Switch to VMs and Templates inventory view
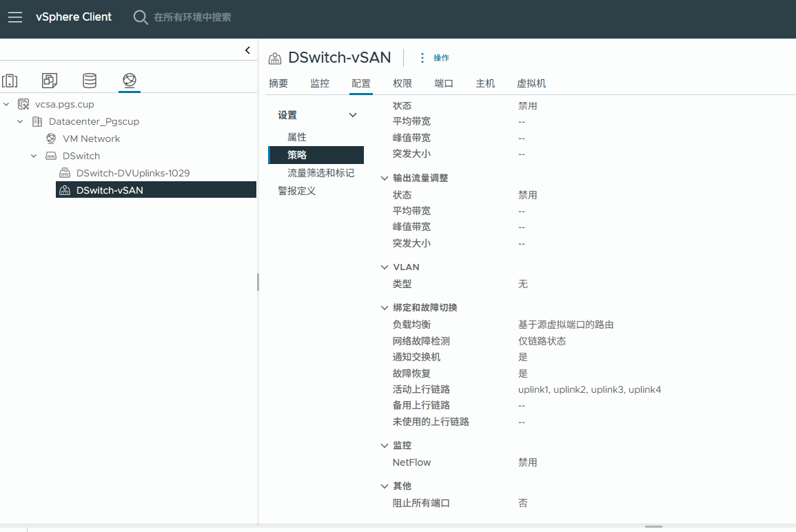This screenshot has width=796, height=532. coord(49,80)
